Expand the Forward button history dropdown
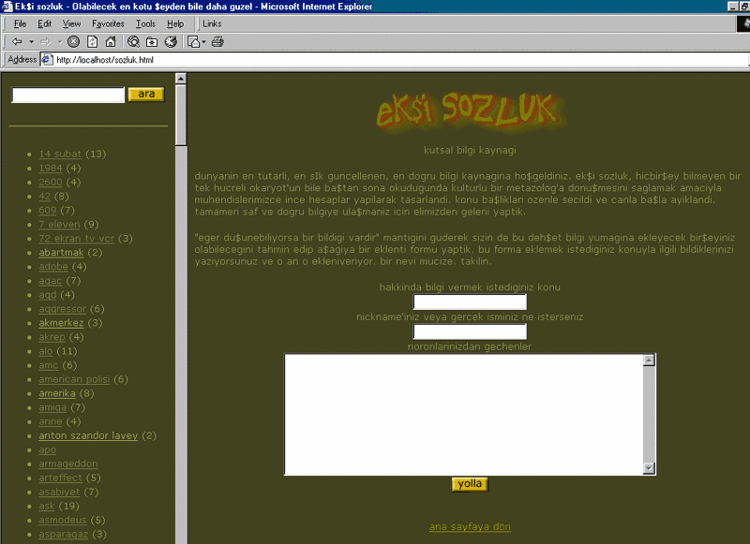This screenshot has width=750, height=544. (x=59, y=42)
